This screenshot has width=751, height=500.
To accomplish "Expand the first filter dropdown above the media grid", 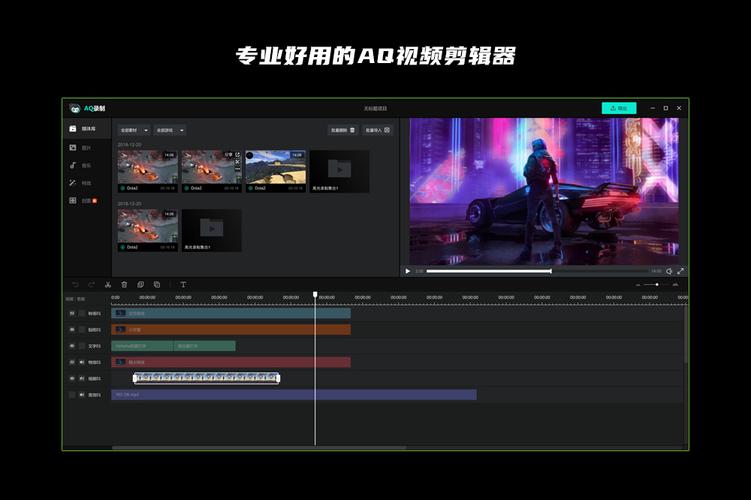I will 134,130.
